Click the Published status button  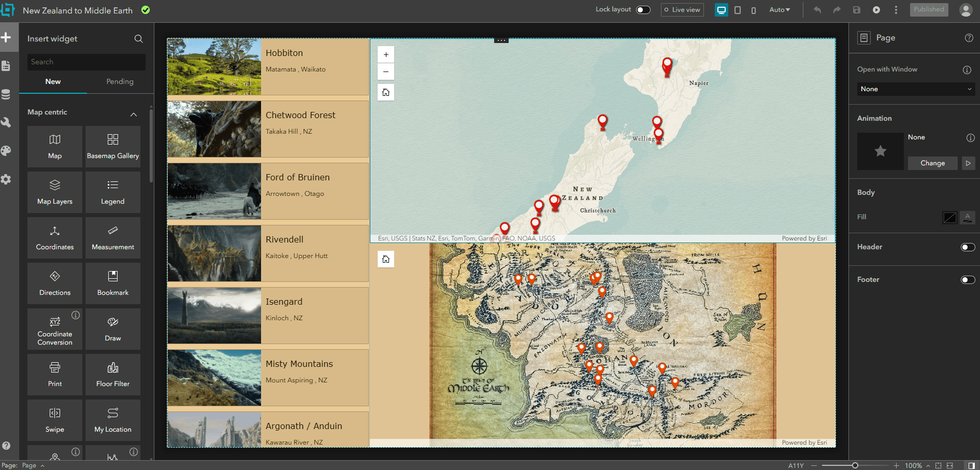coord(929,9)
